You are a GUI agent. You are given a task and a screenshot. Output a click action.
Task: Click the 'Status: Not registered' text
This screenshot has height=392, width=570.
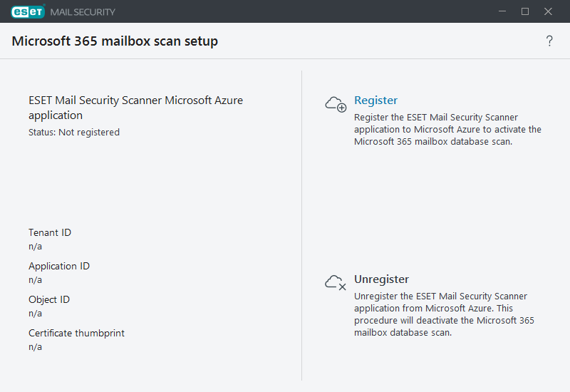(x=74, y=132)
